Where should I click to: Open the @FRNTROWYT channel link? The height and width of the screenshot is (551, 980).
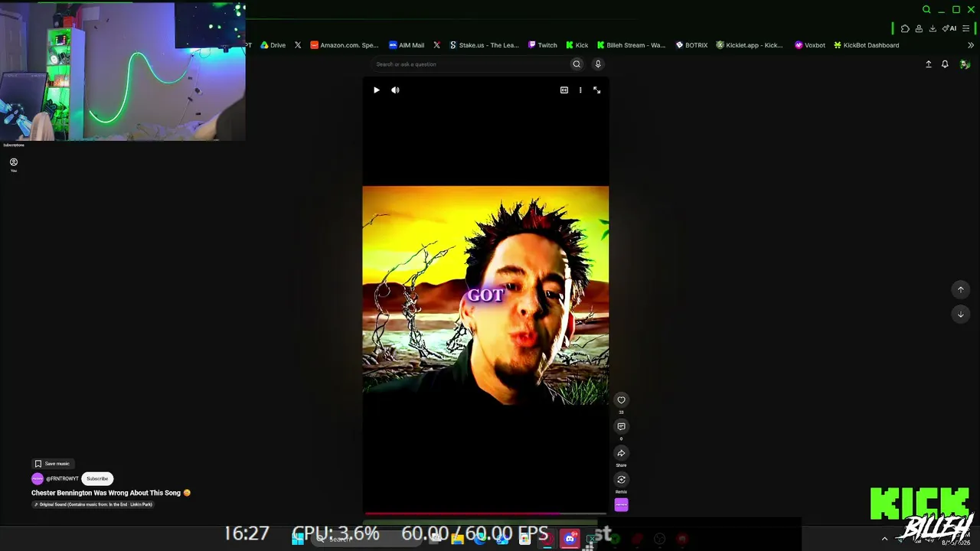[62, 479]
